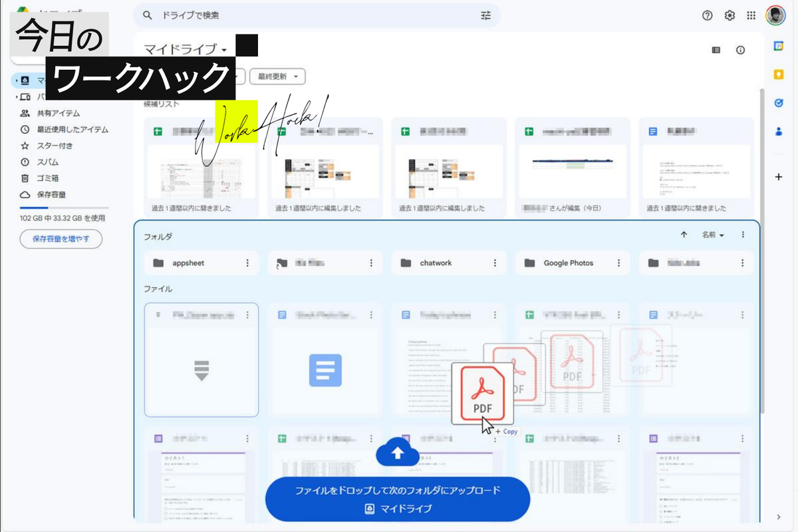
Task: Click the 保存容量を増やす button
Action: click(61, 239)
